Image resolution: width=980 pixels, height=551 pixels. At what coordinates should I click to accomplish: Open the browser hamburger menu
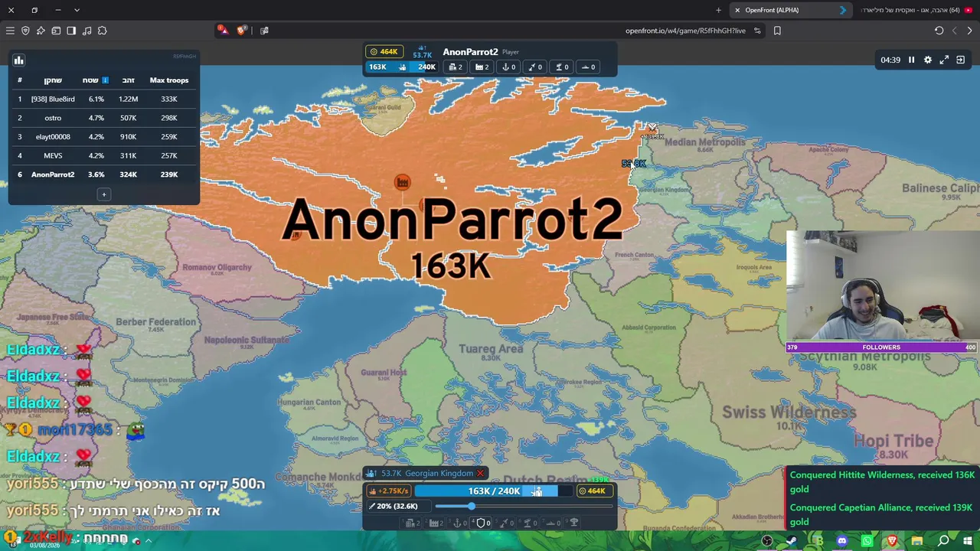pos(10,31)
